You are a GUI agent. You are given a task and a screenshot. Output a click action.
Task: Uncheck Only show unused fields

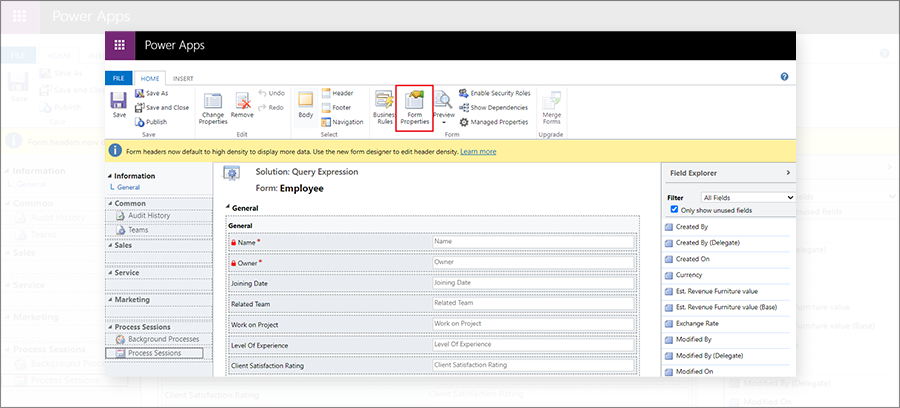pos(674,210)
